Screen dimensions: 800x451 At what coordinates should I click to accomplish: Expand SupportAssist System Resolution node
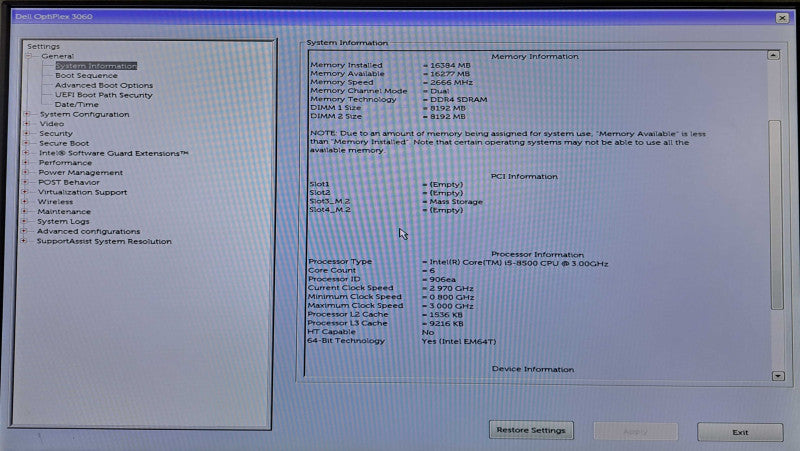tap(23, 241)
